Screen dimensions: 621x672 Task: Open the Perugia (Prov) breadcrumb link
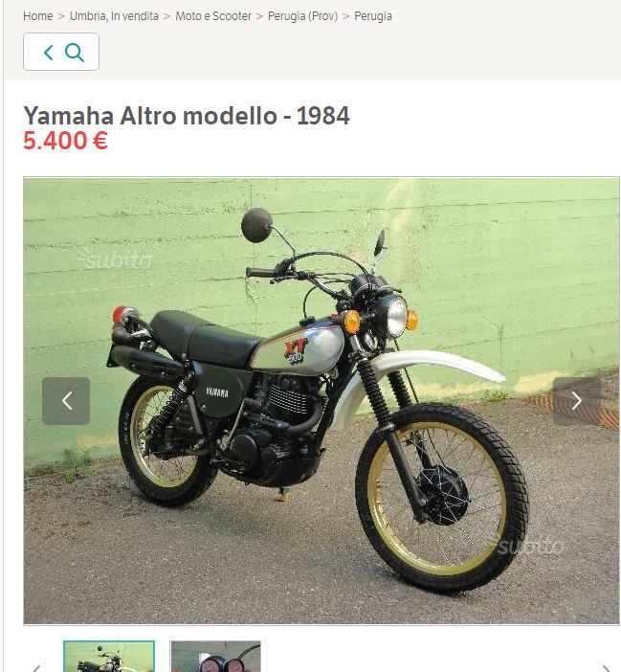(x=302, y=16)
